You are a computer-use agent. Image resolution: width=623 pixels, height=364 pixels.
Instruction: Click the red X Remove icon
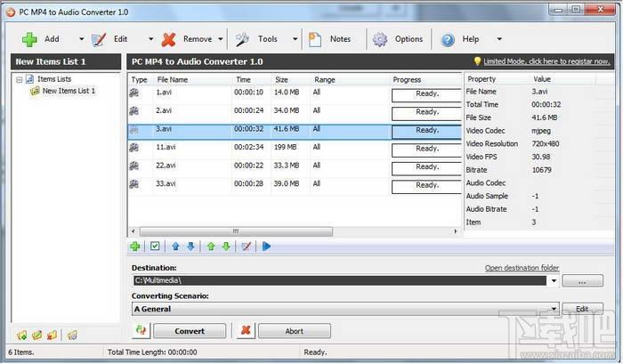168,39
